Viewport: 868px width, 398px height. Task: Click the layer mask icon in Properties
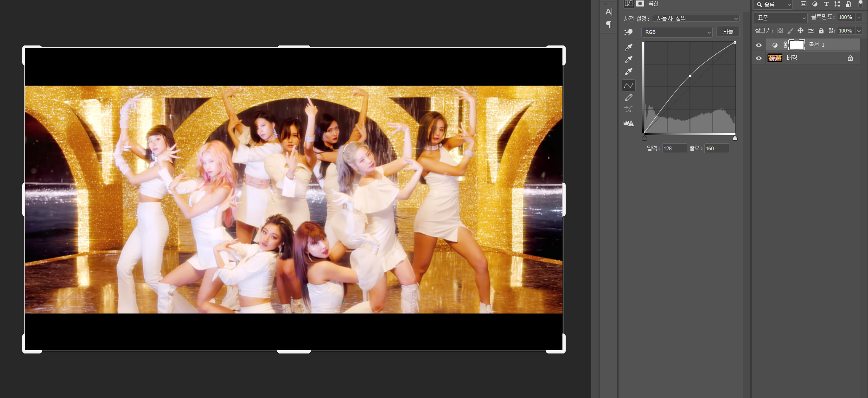tap(640, 4)
